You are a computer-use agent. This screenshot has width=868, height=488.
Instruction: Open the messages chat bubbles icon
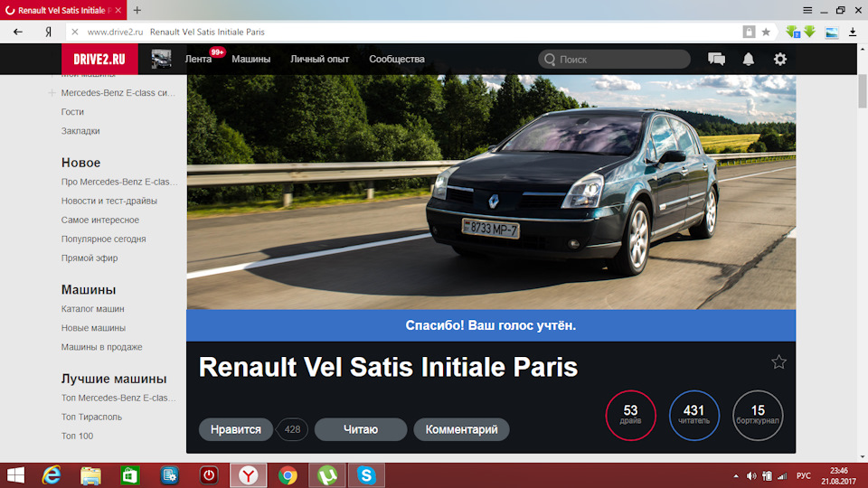(716, 60)
